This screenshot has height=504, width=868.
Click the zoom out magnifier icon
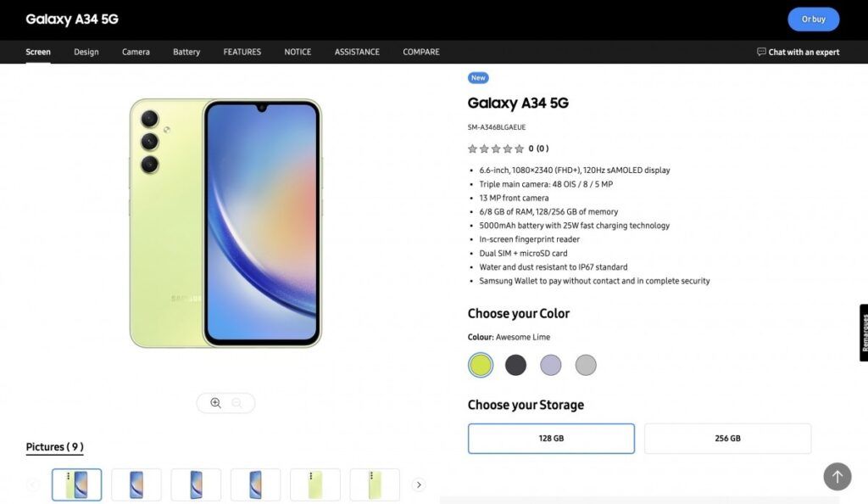(237, 403)
